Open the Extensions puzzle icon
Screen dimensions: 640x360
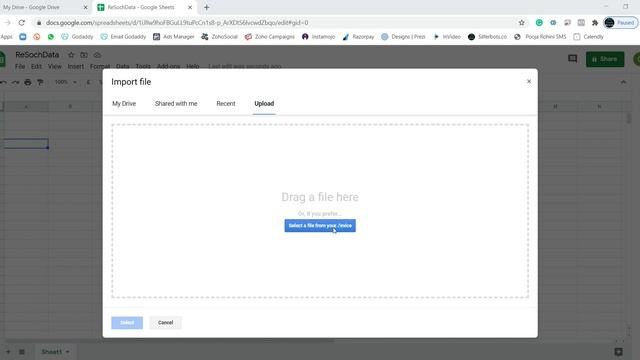click(595, 23)
